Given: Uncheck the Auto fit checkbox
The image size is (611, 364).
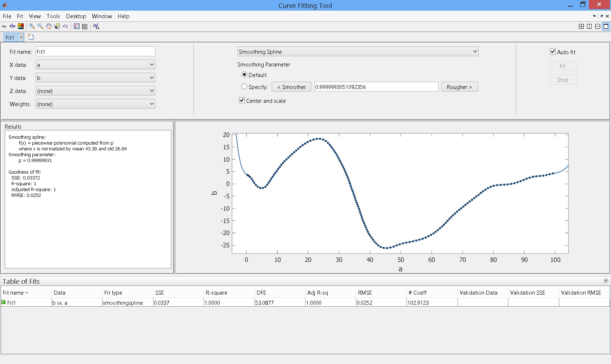Looking at the screenshot, I should click(553, 52).
